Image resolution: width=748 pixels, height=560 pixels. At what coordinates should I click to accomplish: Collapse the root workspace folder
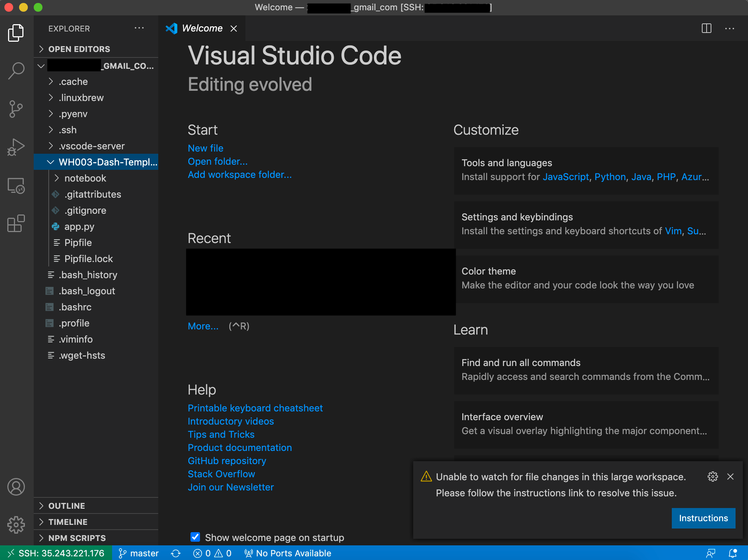(x=96, y=66)
